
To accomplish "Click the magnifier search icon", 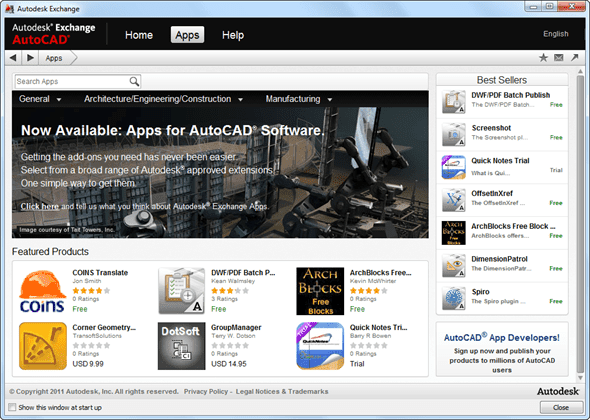I will click(134, 81).
